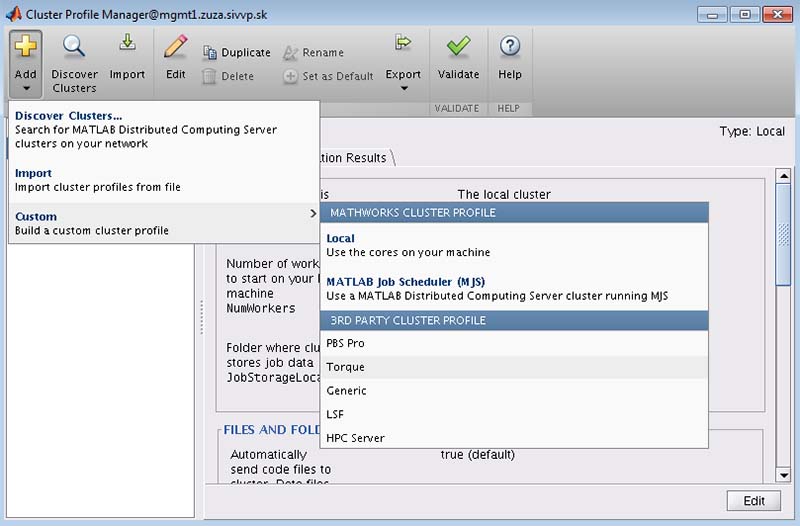Screen dimensions: 800x526
Task: Expand the Custom submenu arrow
Action: (312, 214)
